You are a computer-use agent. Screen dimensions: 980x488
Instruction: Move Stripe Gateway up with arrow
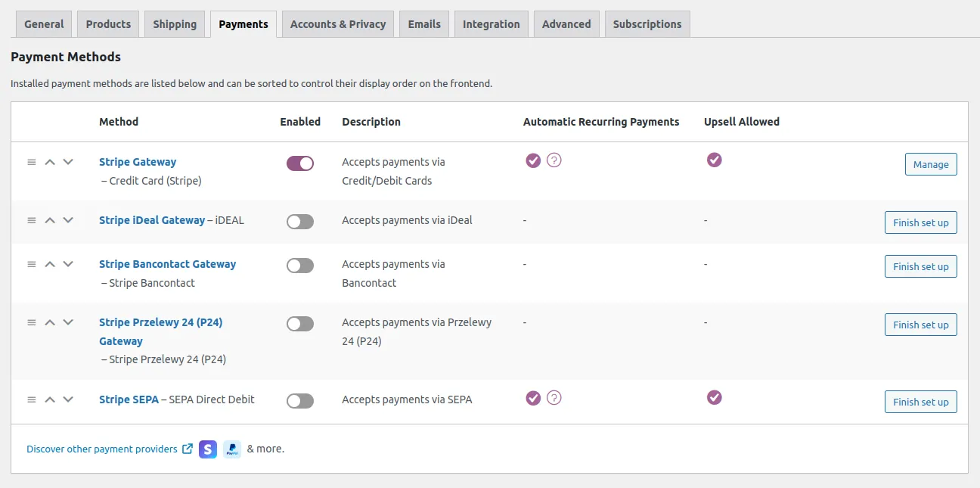click(50, 162)
